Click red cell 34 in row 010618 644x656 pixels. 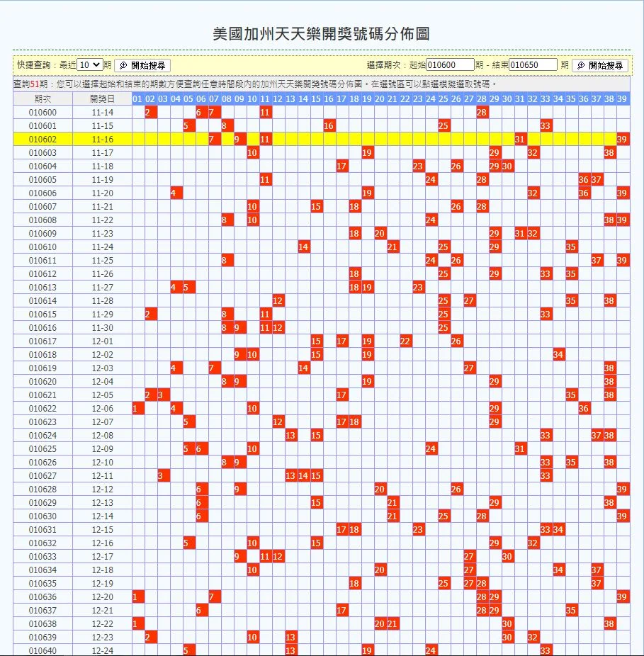558,354
